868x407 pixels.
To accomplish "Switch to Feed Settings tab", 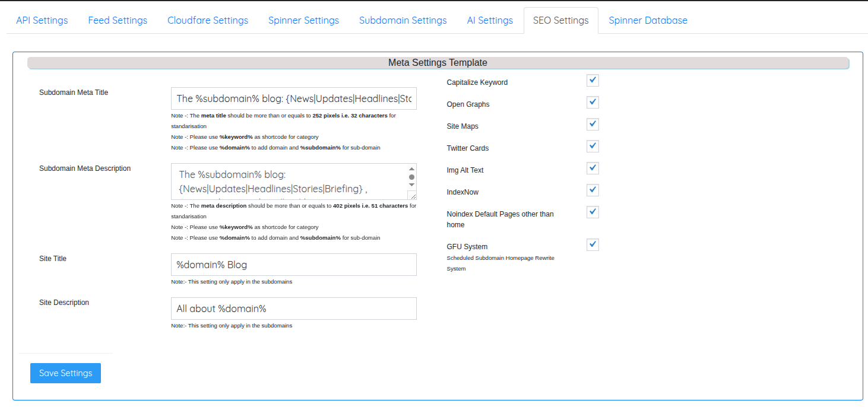I will 118,20.
